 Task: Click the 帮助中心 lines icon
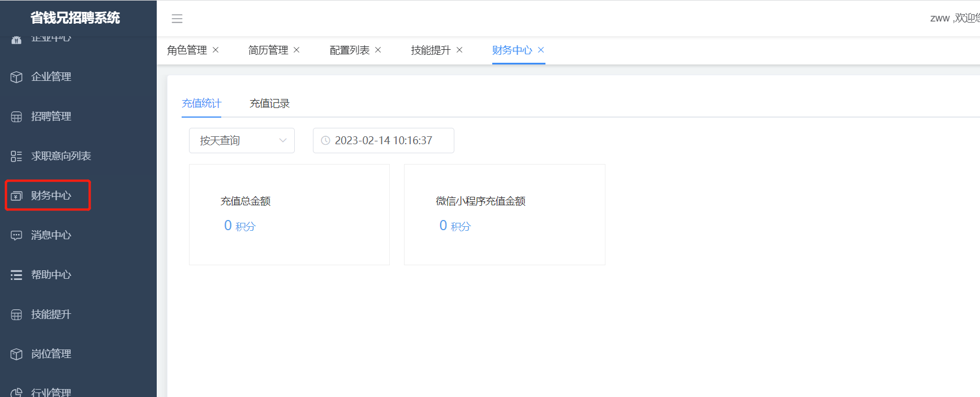click(x=16, y=275)
